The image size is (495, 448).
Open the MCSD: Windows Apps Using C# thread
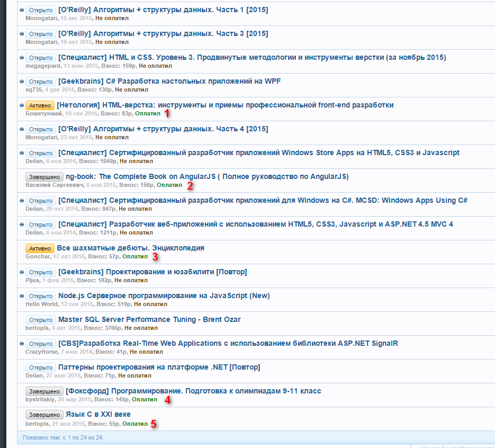[x=263, y=201]
